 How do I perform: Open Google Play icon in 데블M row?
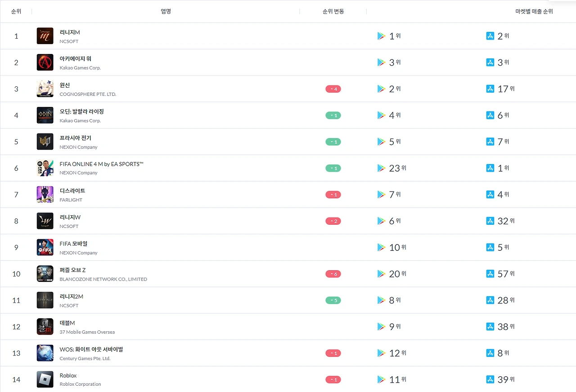(x=382, y=327)
